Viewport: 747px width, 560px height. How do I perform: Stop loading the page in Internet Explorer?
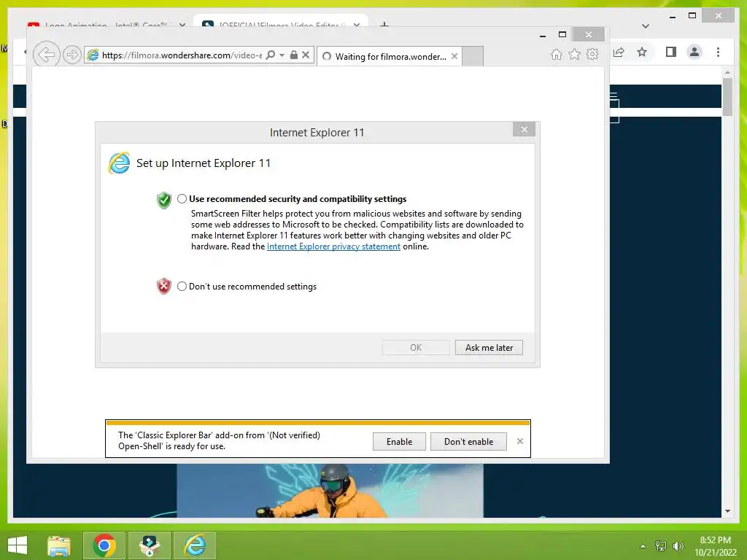tap(306, 55)
